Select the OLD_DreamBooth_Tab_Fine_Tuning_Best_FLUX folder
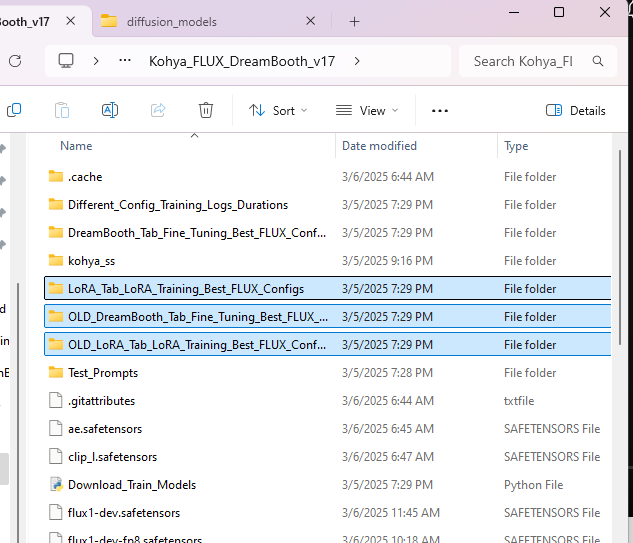The image size is (633, 543). click(328, 317)
